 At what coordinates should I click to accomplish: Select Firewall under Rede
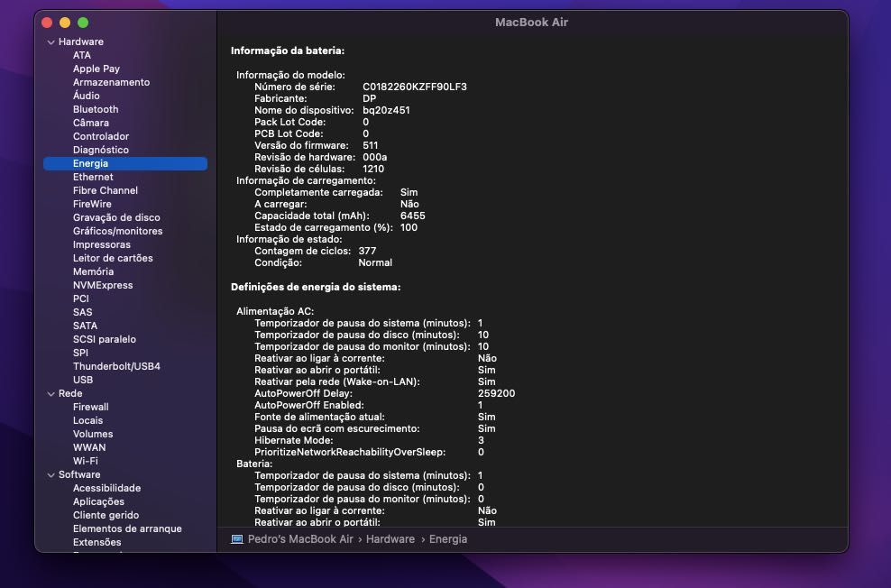pyautogui.click(x=91, y=408)
